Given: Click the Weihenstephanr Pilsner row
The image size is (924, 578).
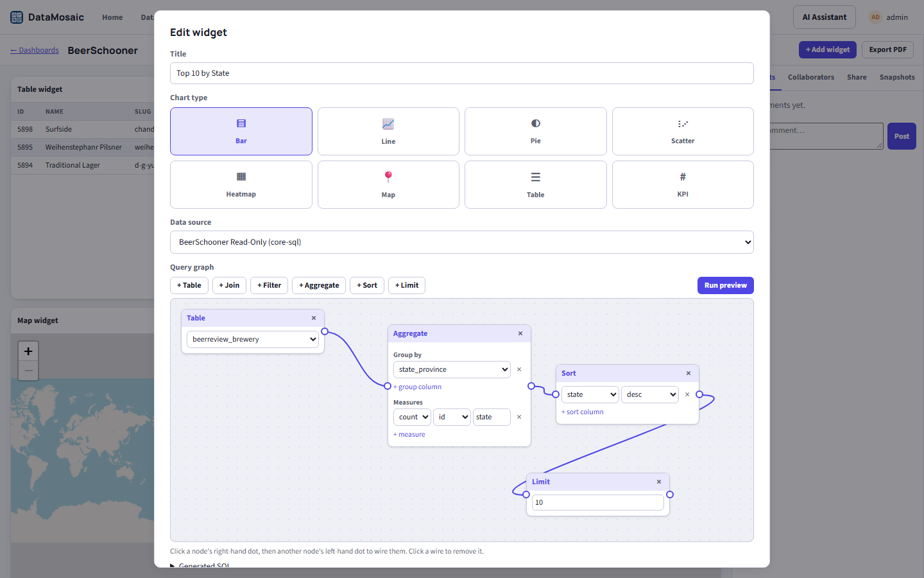Looking at the screenshot, I should pyautogui.click(x=83, y=147).
